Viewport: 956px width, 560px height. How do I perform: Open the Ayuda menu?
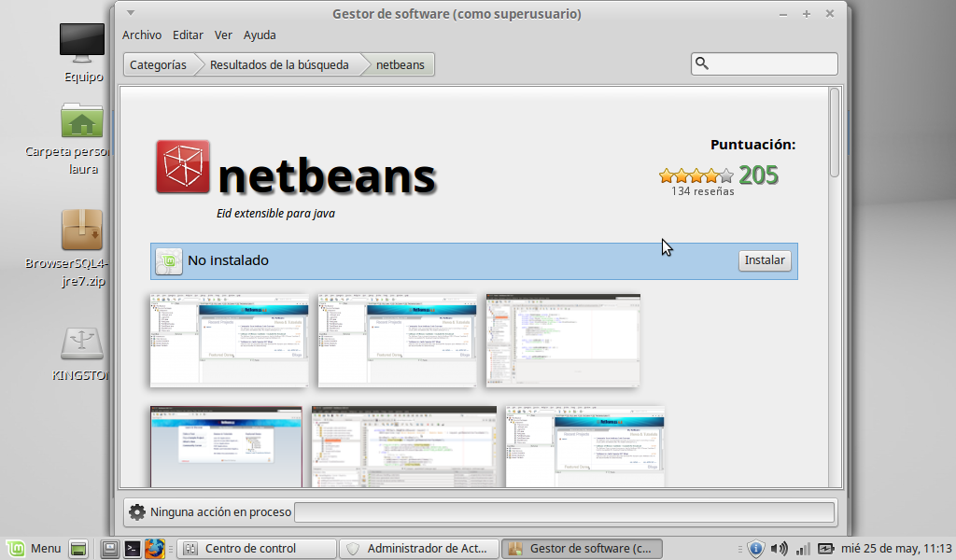coord(260,35)
